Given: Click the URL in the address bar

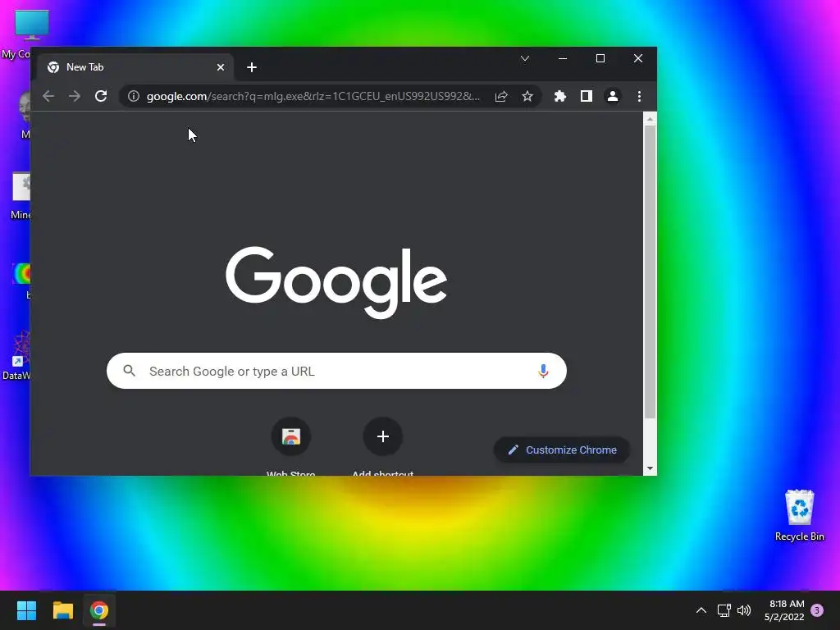Looking at the screenshot, I should point(313,97).
